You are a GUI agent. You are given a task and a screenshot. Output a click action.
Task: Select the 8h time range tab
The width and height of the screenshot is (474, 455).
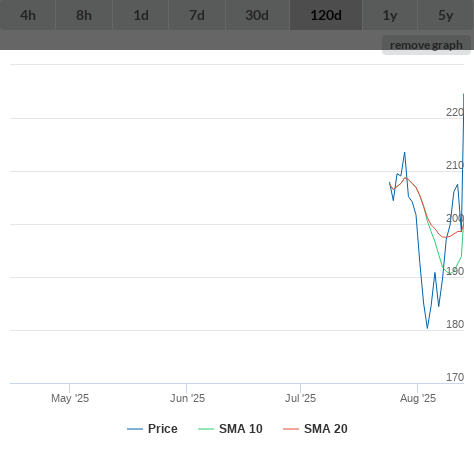[84, 15]
